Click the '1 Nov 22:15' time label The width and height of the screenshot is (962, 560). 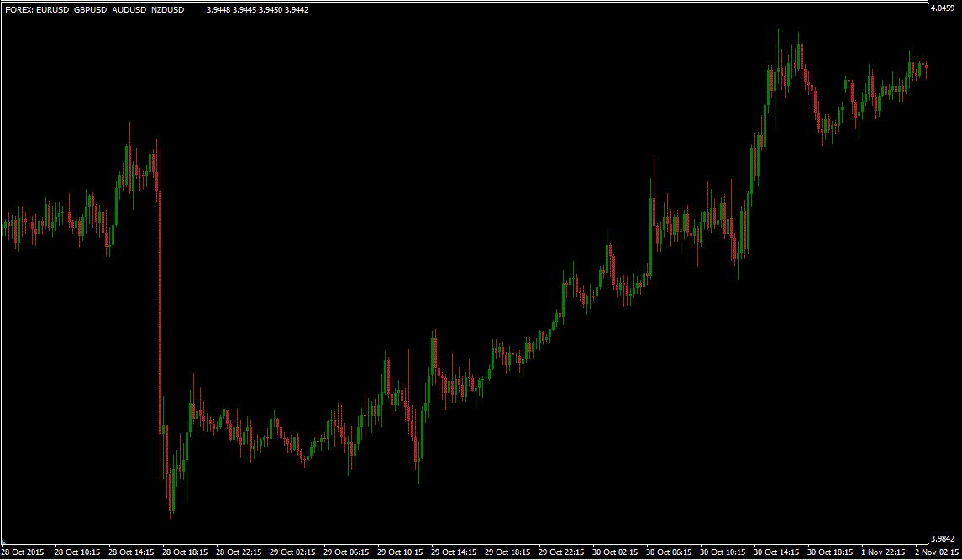883,552
